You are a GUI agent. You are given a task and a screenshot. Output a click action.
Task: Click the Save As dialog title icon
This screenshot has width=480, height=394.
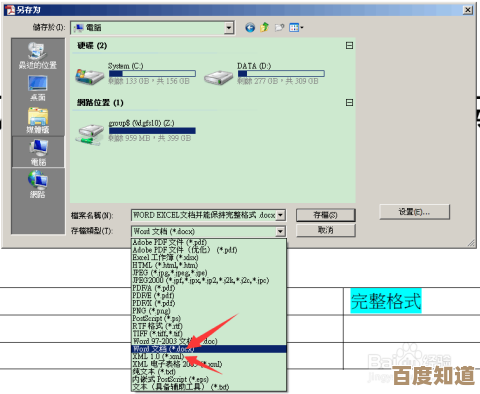click(10, 10)
